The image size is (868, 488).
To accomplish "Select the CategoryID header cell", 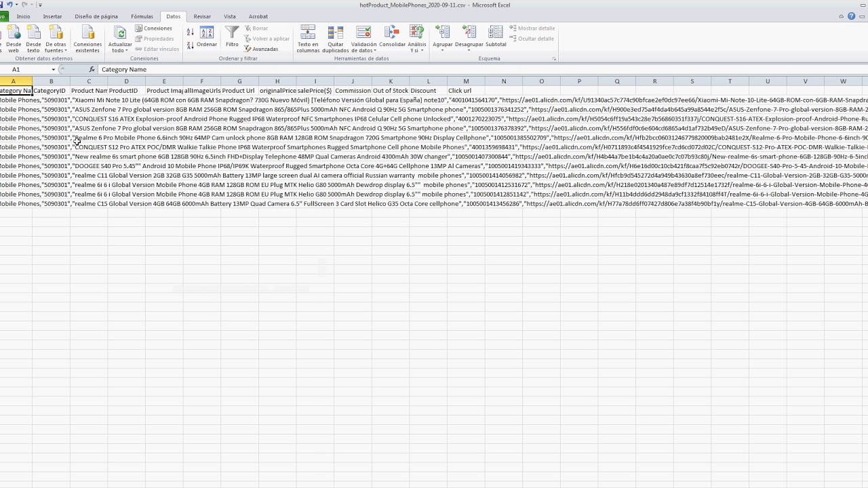I will 51,91.
